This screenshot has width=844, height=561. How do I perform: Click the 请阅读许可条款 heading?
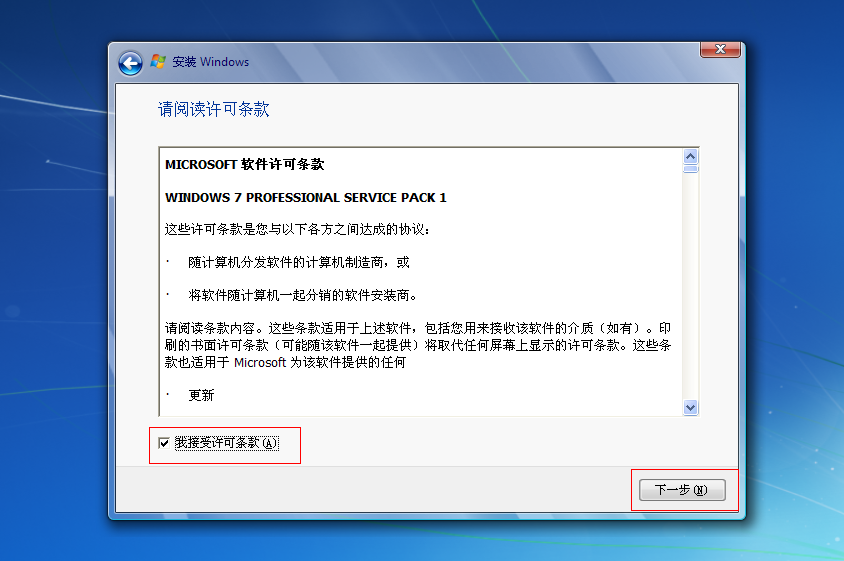tap(213, 109)
